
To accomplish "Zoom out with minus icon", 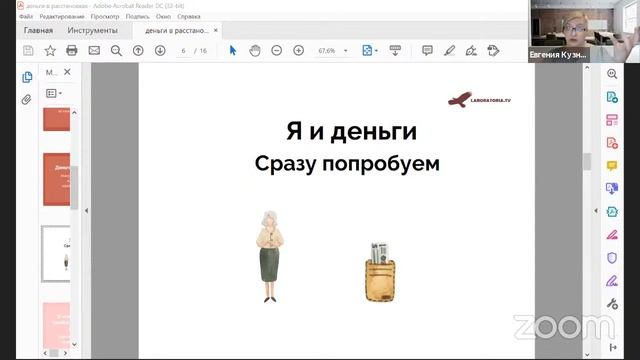I will click(277, 51).
